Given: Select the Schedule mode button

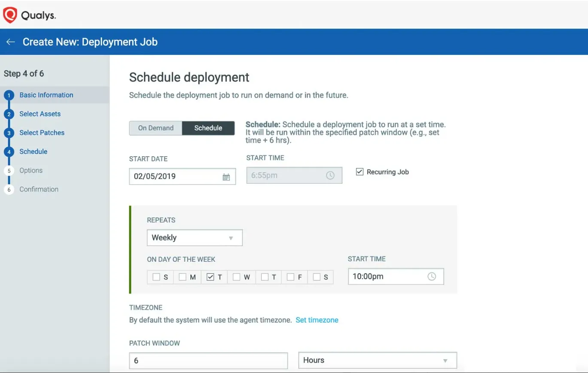Looking at the screenshot, I should (x=208, y=128).
